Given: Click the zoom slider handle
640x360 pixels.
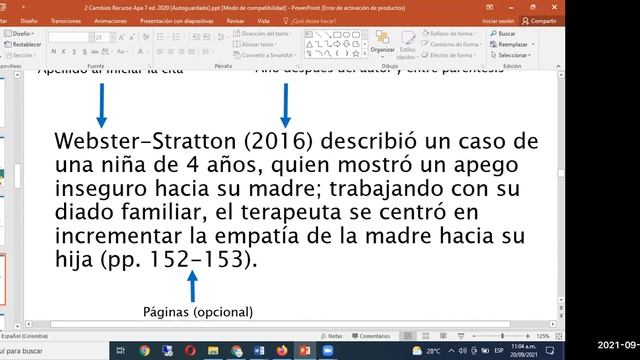Looking at the screenshot, I should 502,336.
